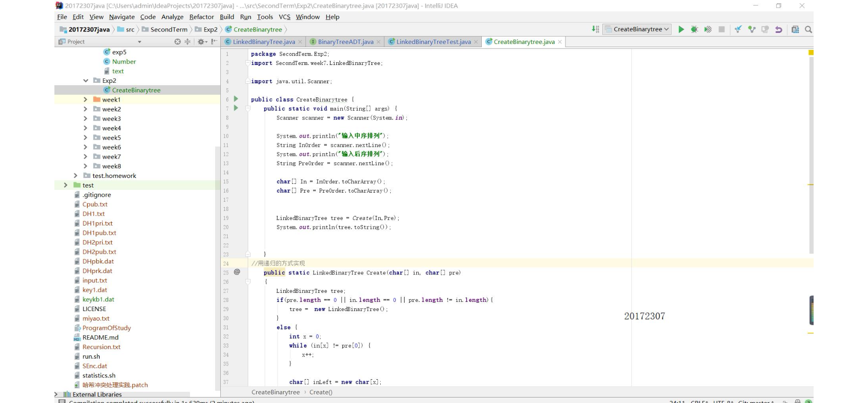The height and width of the screenshot is (403, 868).
Task: Select ProgramOfStudy file in tree
Action: pos(107,328)
